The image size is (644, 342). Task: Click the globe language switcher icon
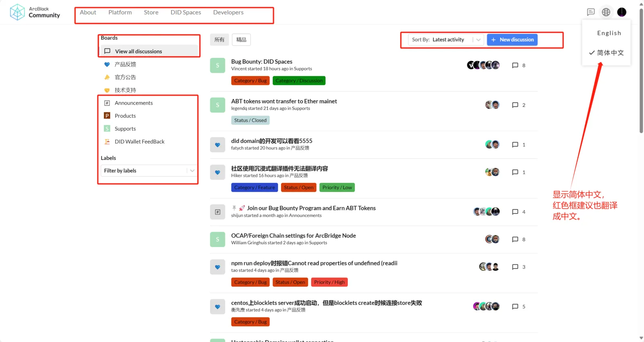click(606, 12)
